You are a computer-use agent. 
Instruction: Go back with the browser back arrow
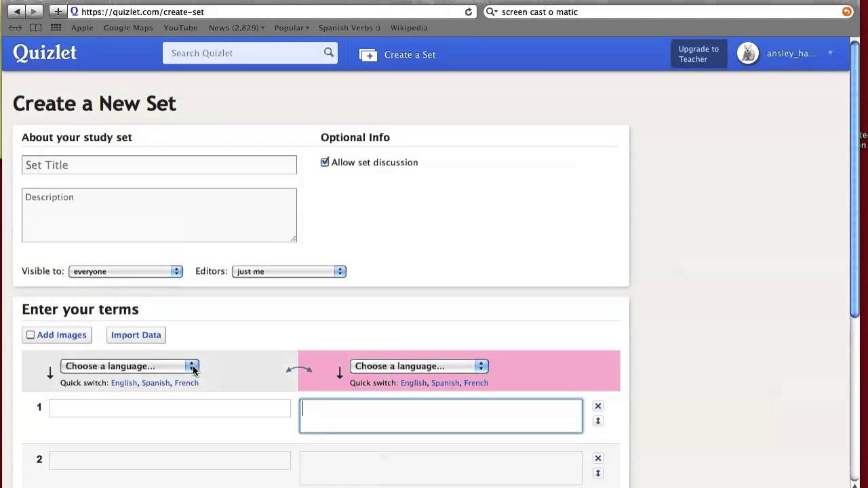pos(17,12)
